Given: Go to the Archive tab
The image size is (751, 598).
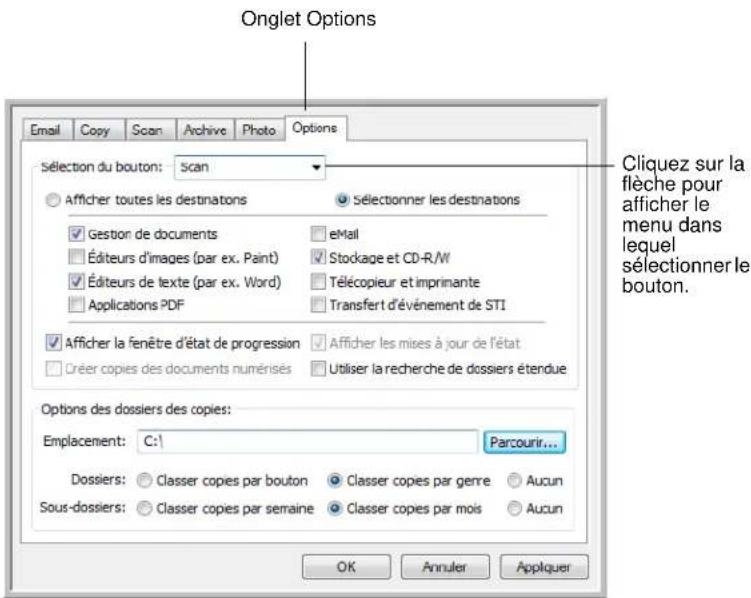Looking at the screenshot, I should pyautogui.click(x=205, y=130).
